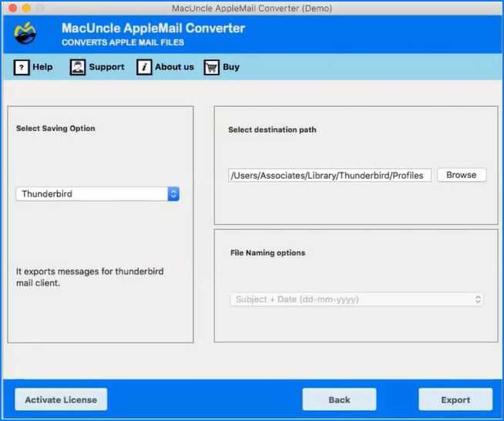Click the MacUncle AppleMail Converter header title
Viewport: 504px width, 421px height.
[x=153, y=29]
